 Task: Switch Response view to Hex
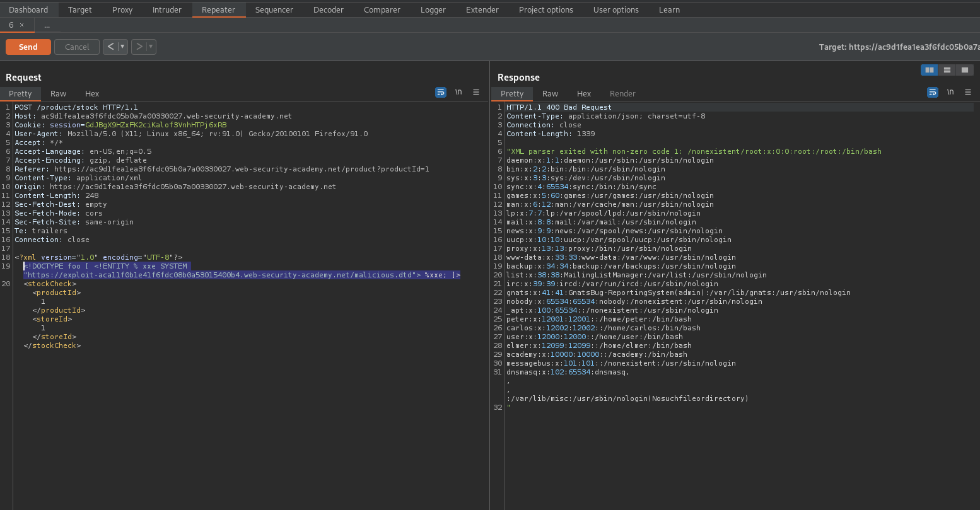(x=584, y=93)
